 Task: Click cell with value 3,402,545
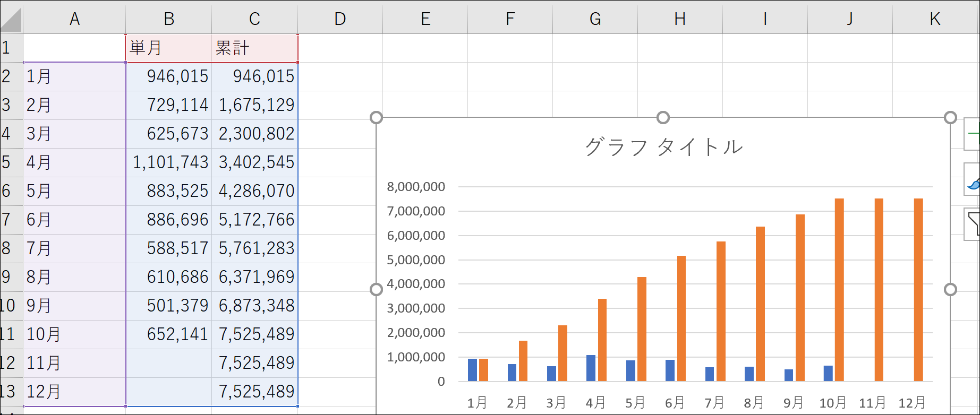click(254, 162)
